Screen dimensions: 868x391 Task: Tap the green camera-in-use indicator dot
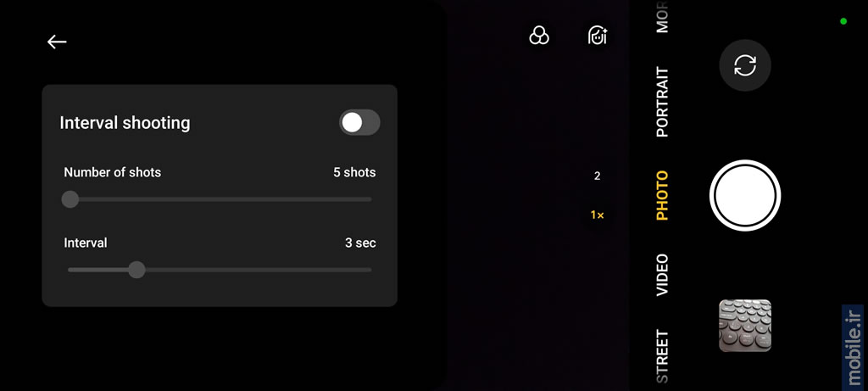point(843,21)
